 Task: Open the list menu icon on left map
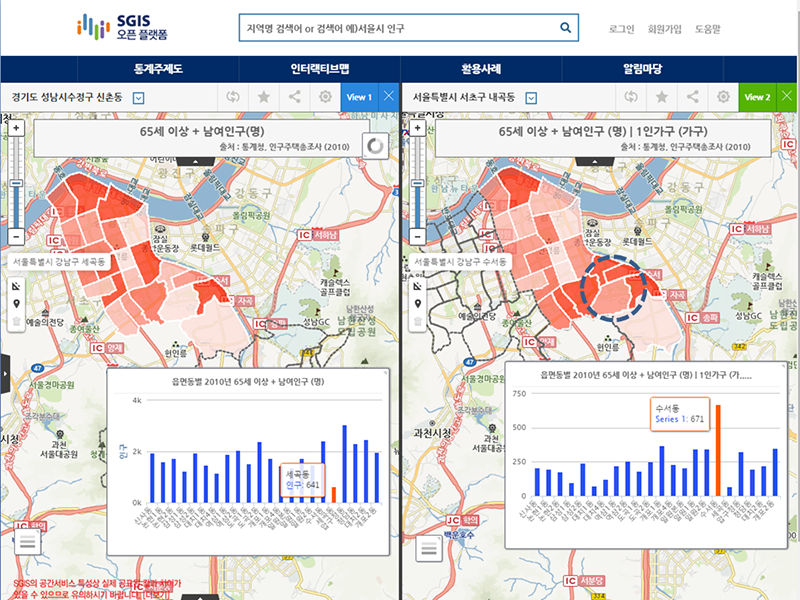pos(27,545)
